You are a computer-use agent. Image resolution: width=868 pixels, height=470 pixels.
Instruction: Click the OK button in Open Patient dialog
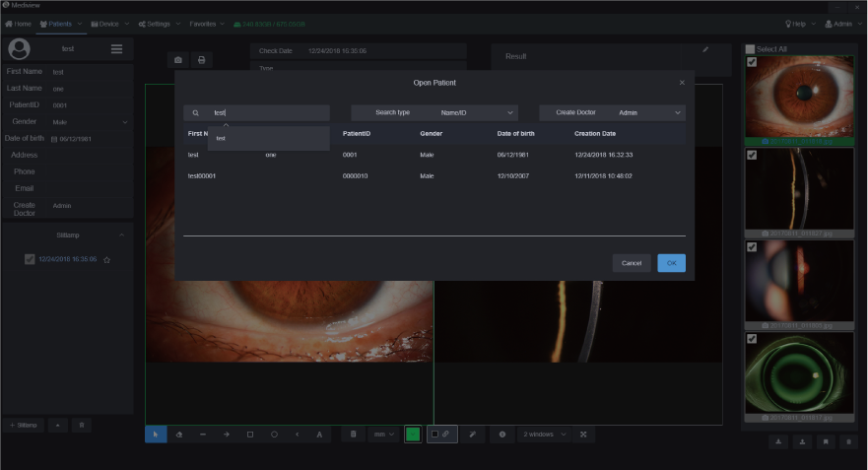tap(672, 263)
